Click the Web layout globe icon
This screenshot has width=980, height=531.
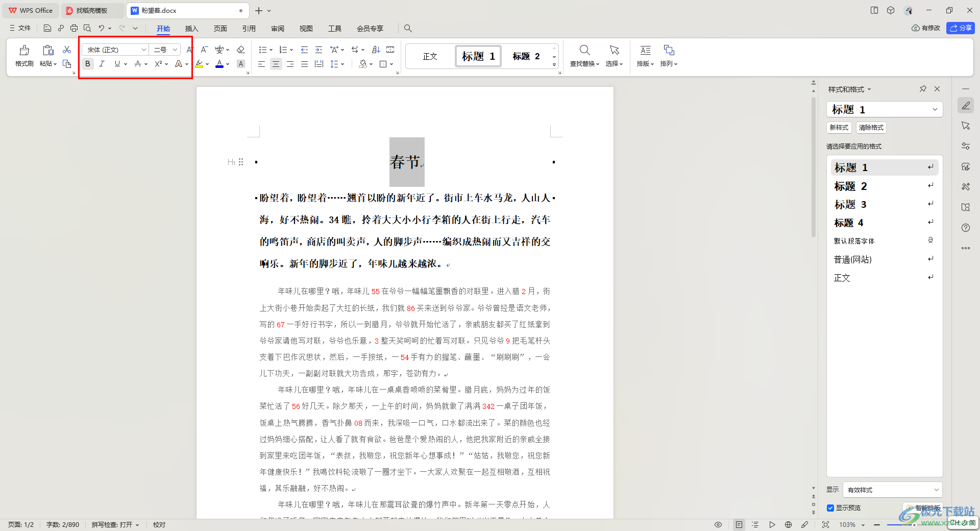pos(788,524)
